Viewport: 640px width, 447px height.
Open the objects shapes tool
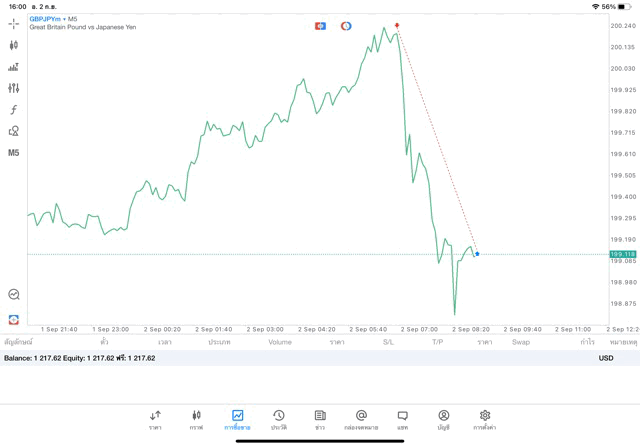(13, 131)
